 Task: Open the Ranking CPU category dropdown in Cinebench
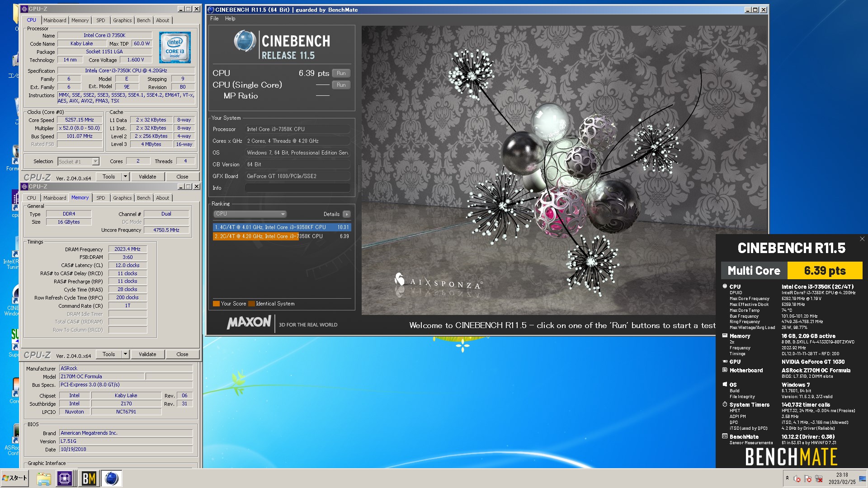pyautogui.click(x=250, y=214)
